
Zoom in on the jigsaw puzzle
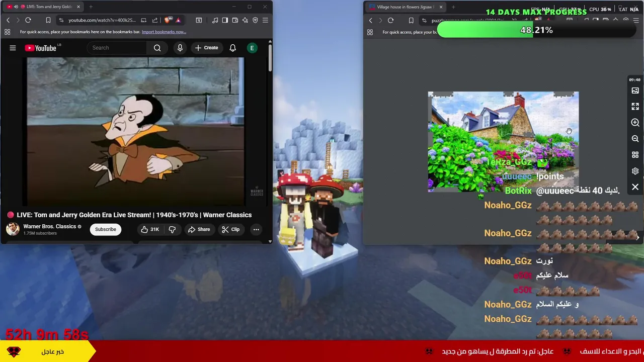pyautogui.click(x=635, y=123)
